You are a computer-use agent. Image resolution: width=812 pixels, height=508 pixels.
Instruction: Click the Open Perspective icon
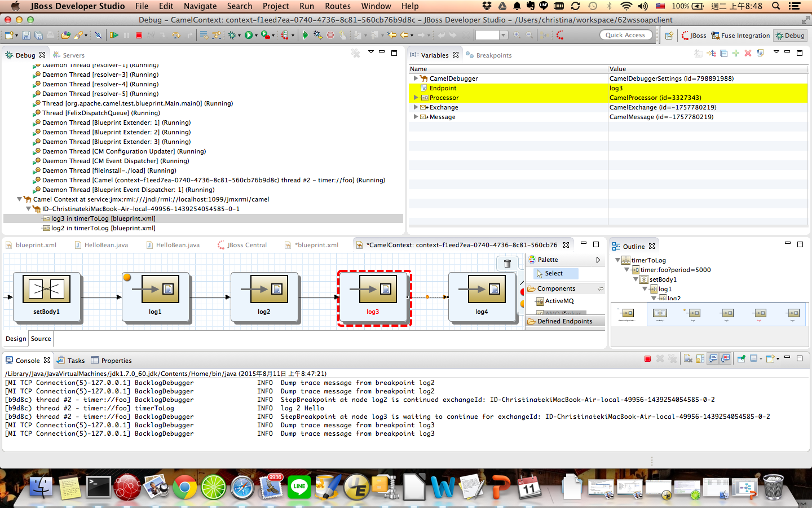669,35
